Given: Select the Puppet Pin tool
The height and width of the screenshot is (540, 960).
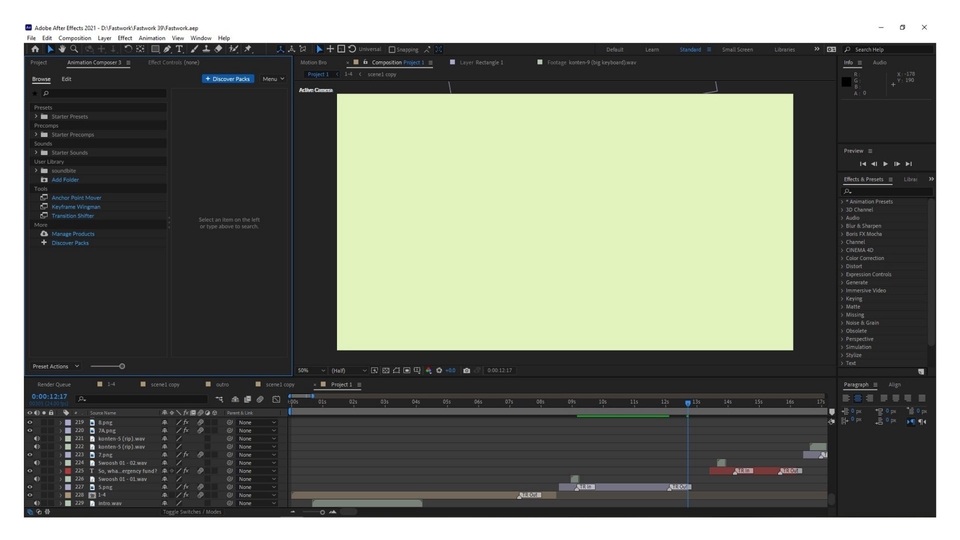Looking at the screenshot, I should pyautogui.click(x=248, y=49).
